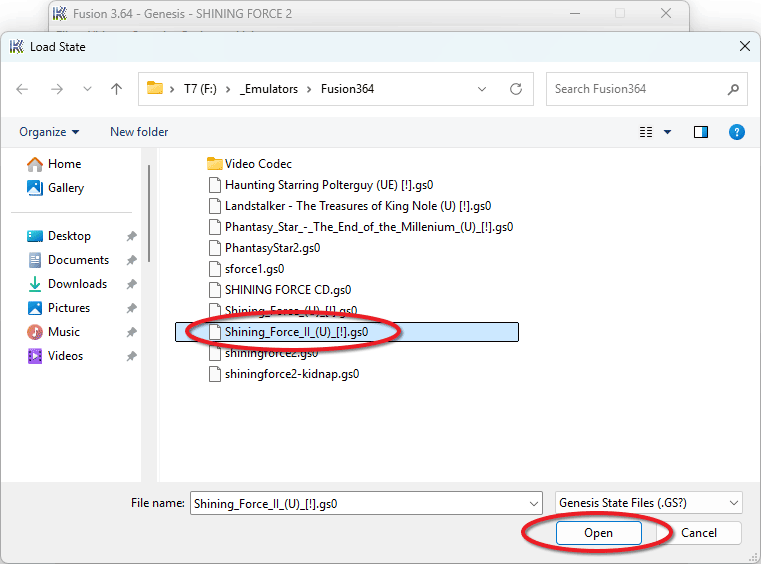Select sforce1.gs0 file
The image size is (761, 564).
tap(247, 269)
